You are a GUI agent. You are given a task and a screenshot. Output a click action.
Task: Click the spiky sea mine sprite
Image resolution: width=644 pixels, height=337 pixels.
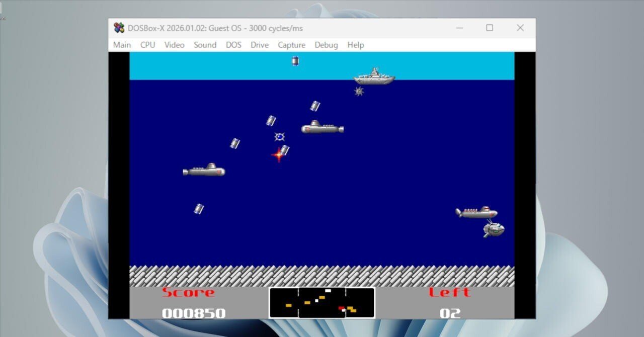(359, 92)
